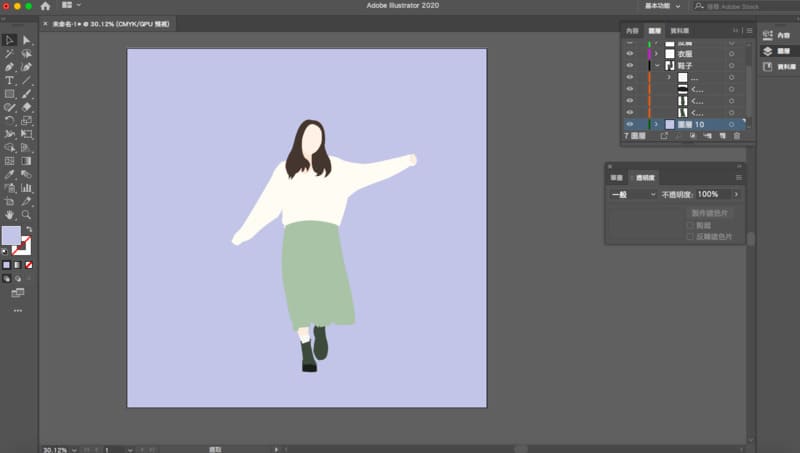Image resolution: width=800 pixels, height=453 pixels.
Task: Hide the 鞋子 layer eye
Action: point(630,65)
